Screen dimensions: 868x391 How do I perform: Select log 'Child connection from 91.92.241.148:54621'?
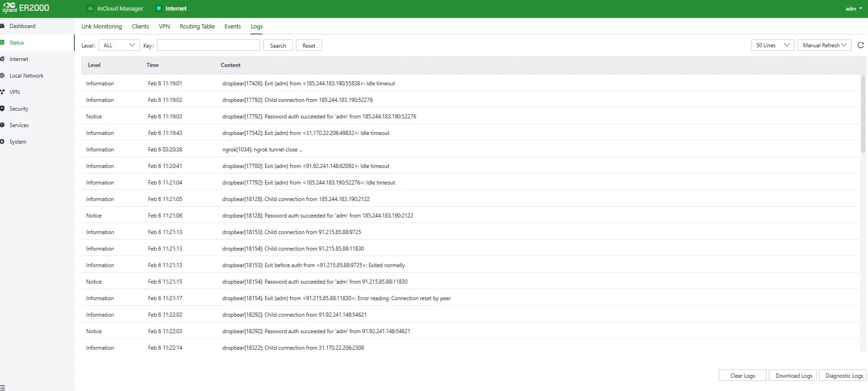pyautogui.click(x=470, y=315)
